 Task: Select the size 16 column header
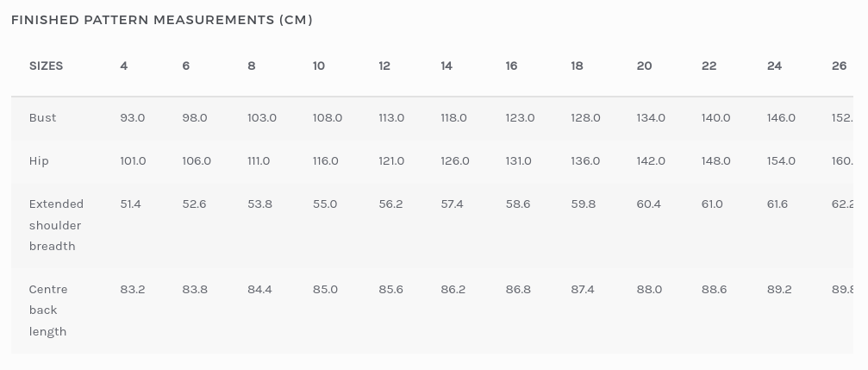[511, 66]
